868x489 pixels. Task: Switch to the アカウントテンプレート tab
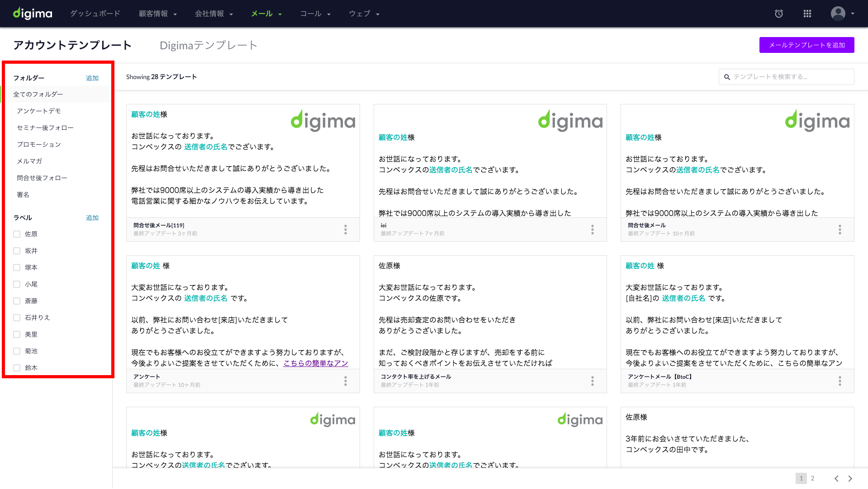pyautogui.click(x=72, y=45)
